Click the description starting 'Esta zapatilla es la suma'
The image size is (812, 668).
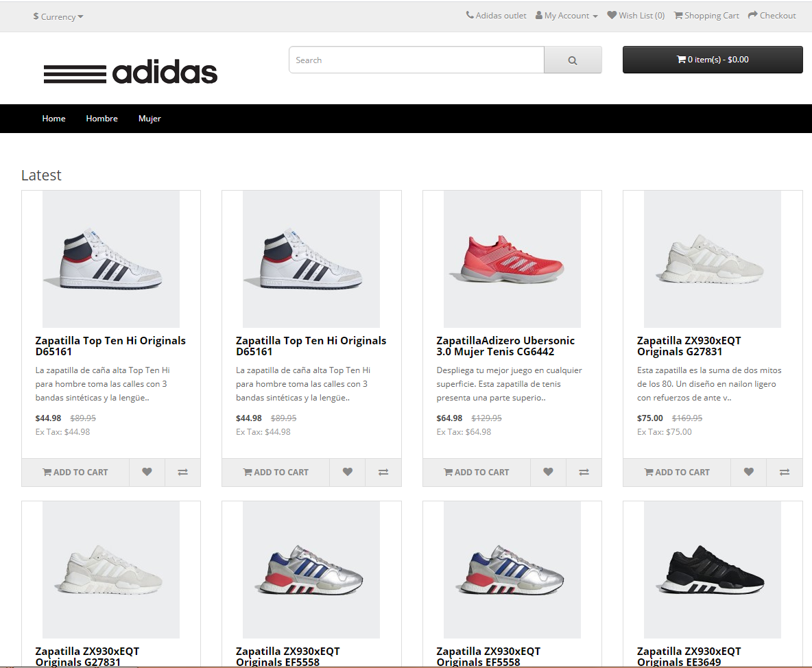pos(709,384)
